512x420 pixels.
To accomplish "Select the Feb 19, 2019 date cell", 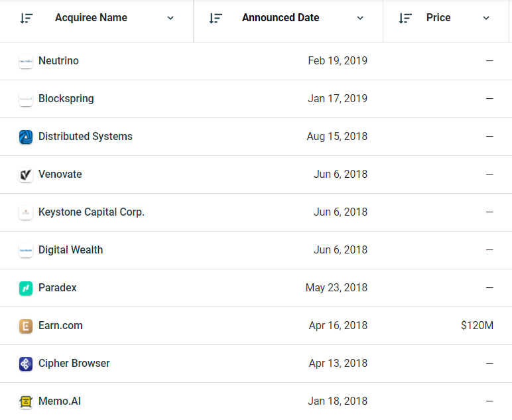I will (338, 61).
